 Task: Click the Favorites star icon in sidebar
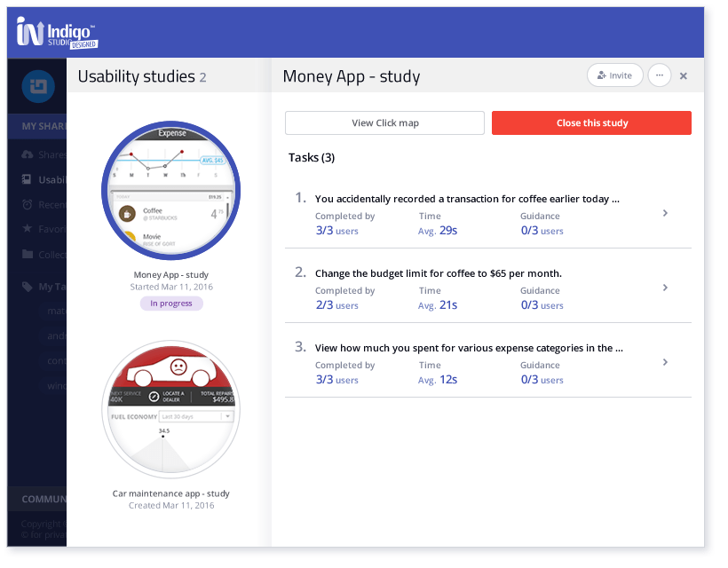click(x=28, y=229)
